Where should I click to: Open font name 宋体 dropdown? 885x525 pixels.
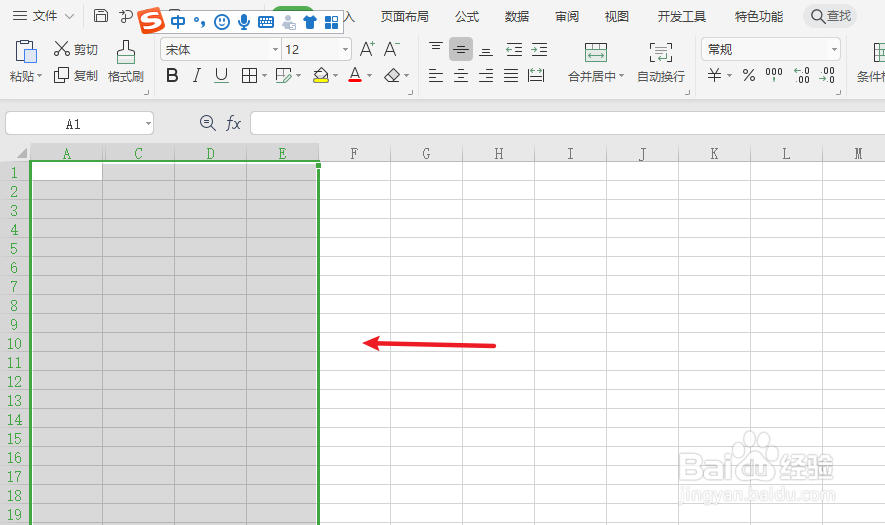click(275, 50)
